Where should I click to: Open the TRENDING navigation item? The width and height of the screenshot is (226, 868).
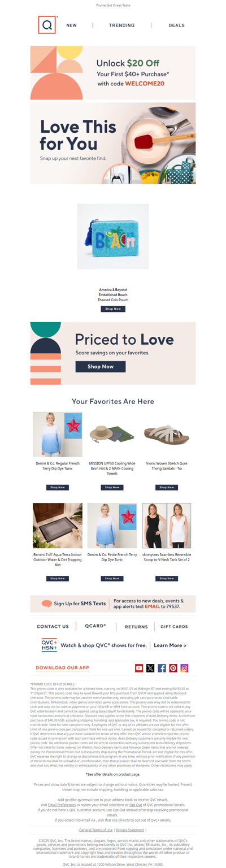pyautogui.click(x=122, y=25)
